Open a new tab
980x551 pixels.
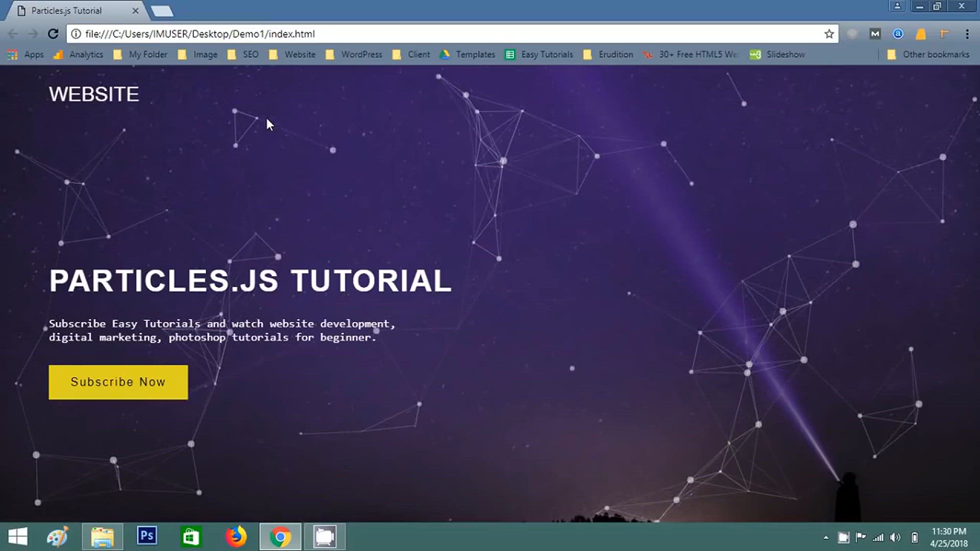pyautogui.click(x=162, y=11)
